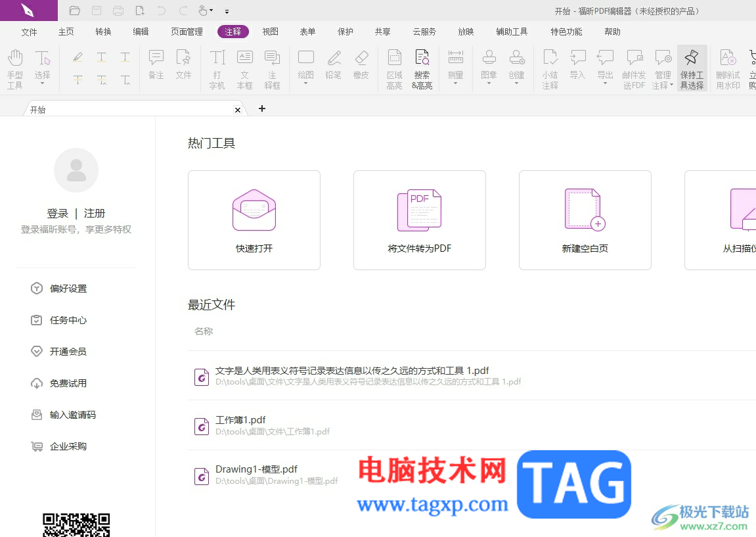
Task: Click the Print icon in quick access bar
Action: pos(118,11)
